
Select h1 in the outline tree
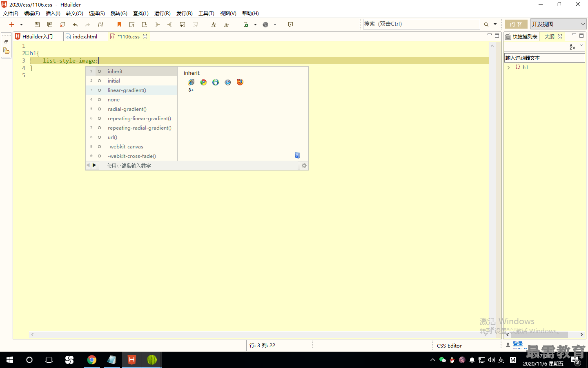pyautogui.click(x=525, y=67)
